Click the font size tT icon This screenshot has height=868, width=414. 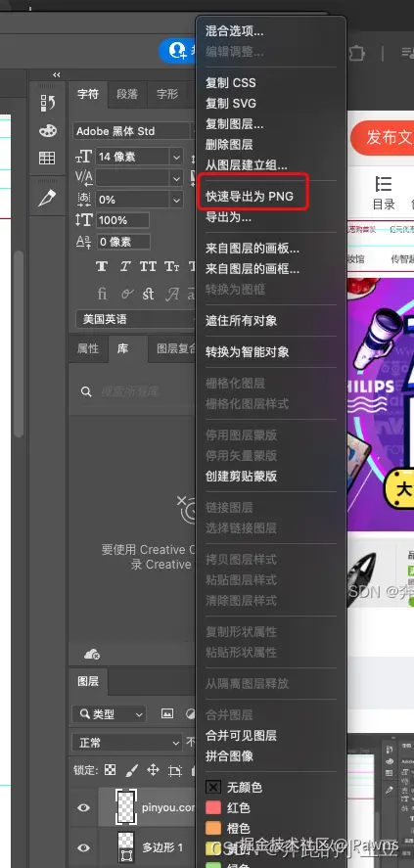83,158
